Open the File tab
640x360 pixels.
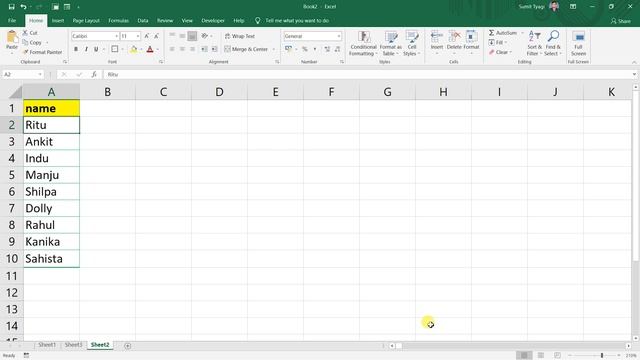pyautogui.click(x=12, y=20)
